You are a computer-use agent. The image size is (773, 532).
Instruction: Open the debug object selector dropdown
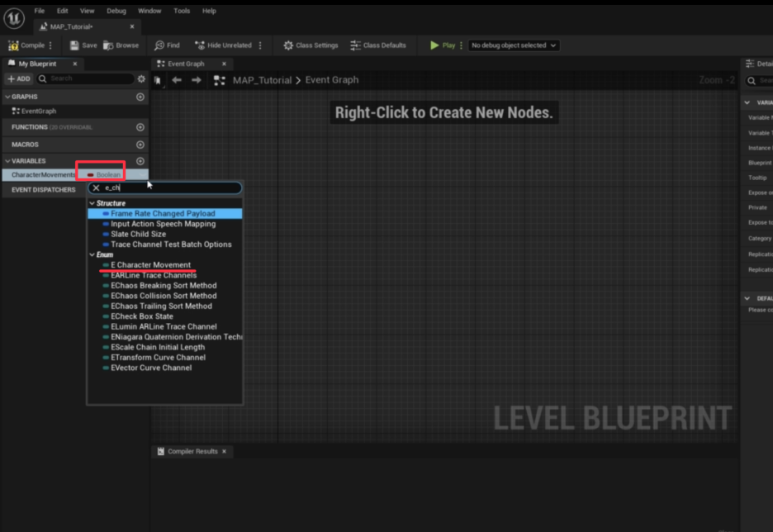[513, 45]
